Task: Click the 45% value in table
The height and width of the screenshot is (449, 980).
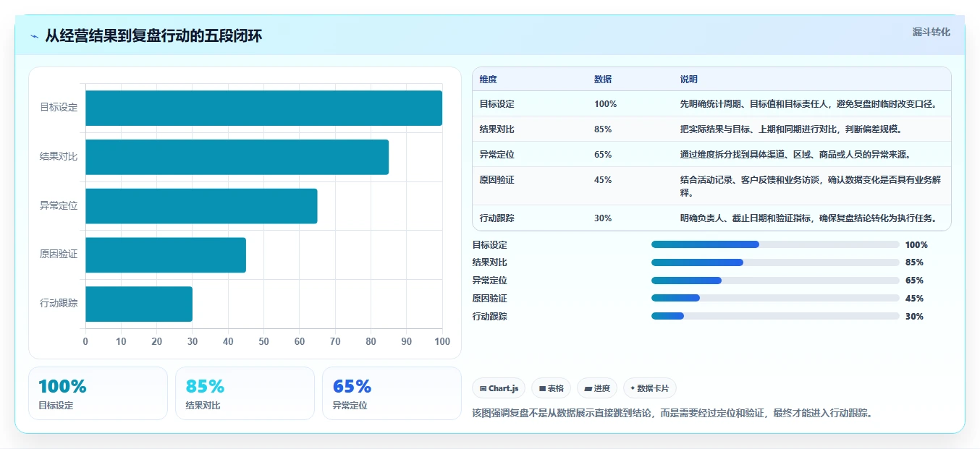Action: 603,180
